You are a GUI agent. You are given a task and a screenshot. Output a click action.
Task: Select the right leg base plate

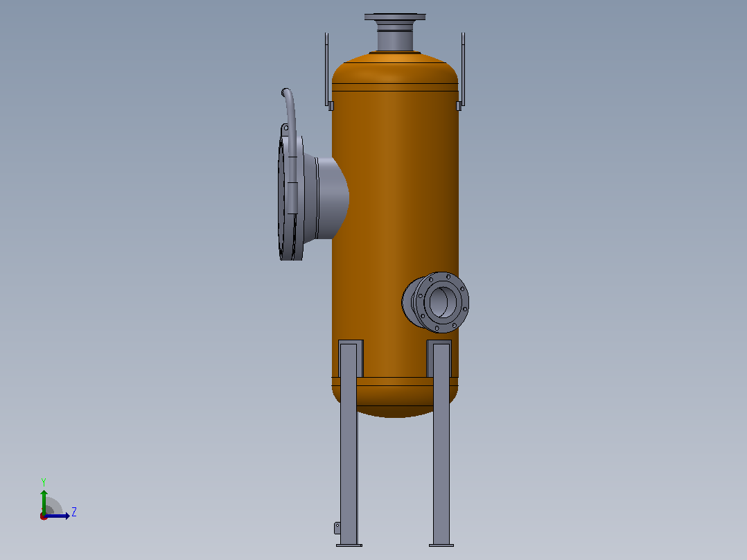[x=441, y=545]
